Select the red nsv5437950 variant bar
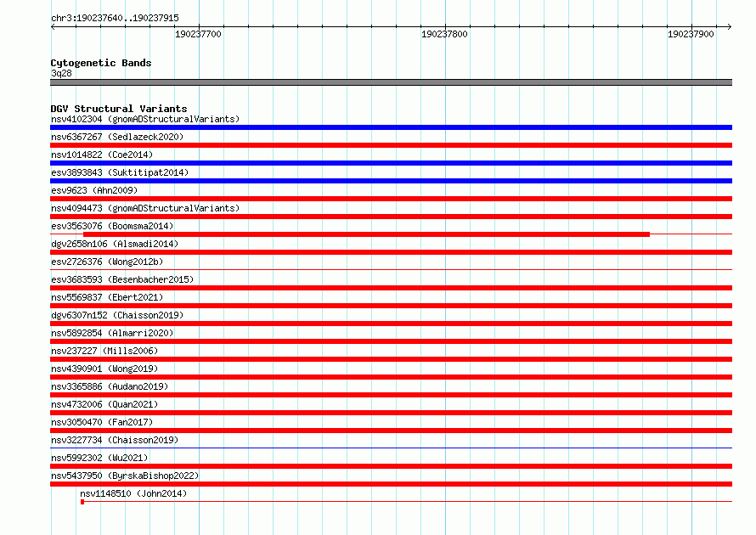Image resolution: width=756 pixels, height=535 pixels. pos(391,484)
